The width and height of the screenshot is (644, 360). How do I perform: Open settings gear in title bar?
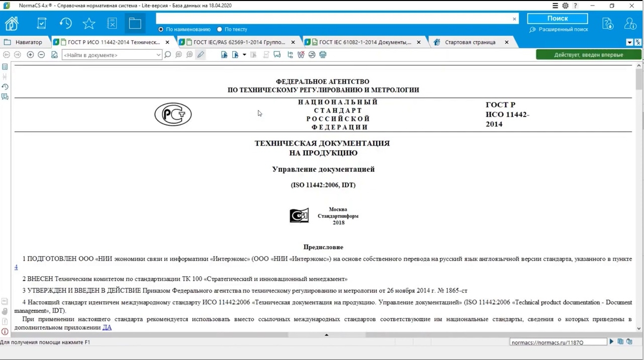click(565, 6)
